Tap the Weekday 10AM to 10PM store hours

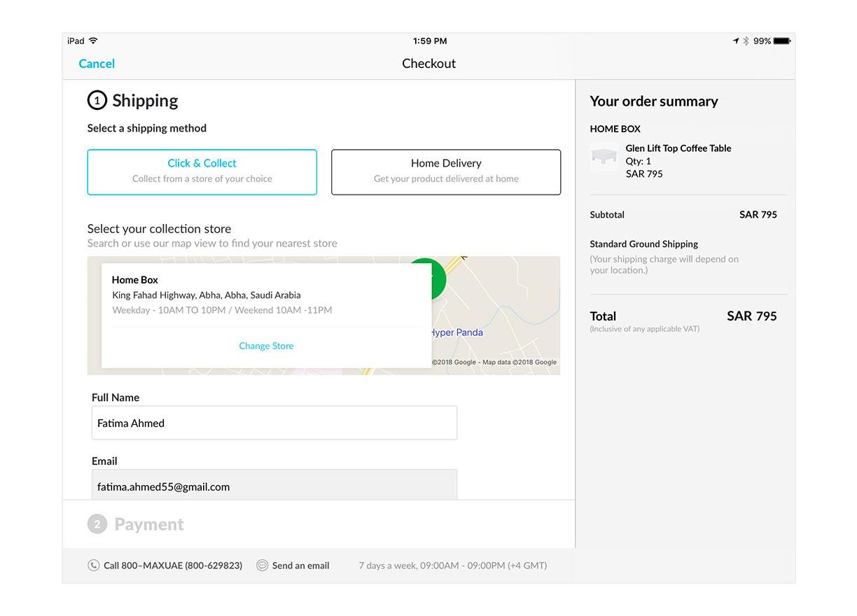pyautogui.click(x=222, y=310)
